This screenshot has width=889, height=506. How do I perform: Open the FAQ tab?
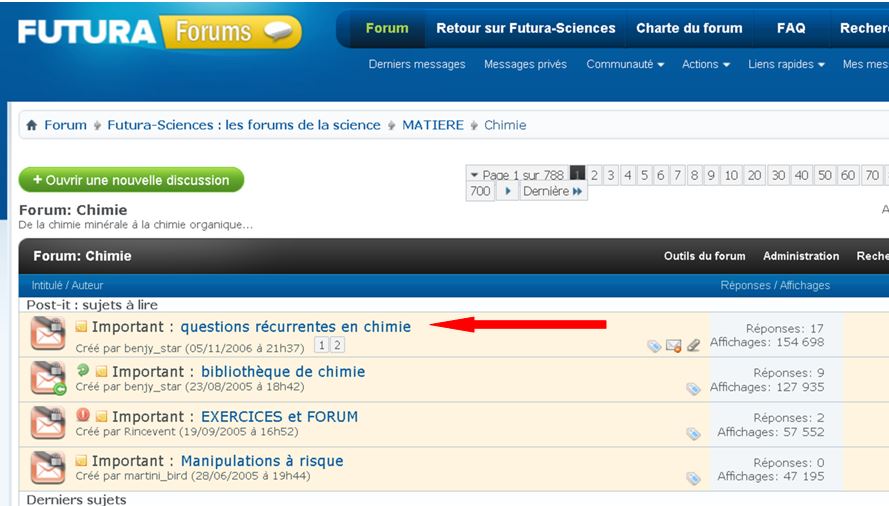click(x=791, y=28)
